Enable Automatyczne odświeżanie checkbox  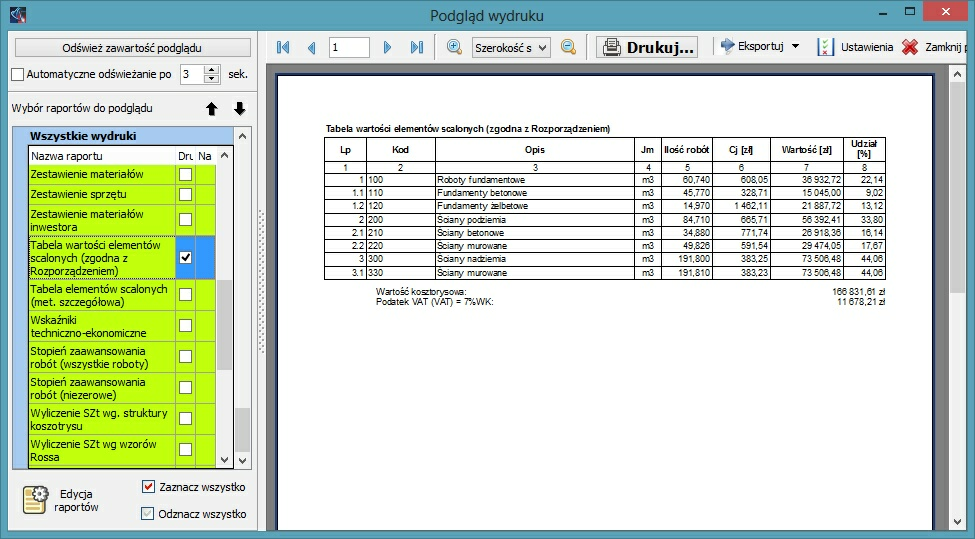pos(18,75)
